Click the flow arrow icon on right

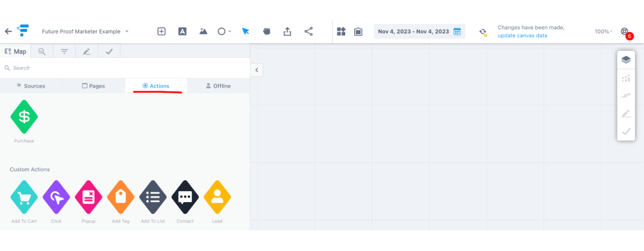(626, 95)
